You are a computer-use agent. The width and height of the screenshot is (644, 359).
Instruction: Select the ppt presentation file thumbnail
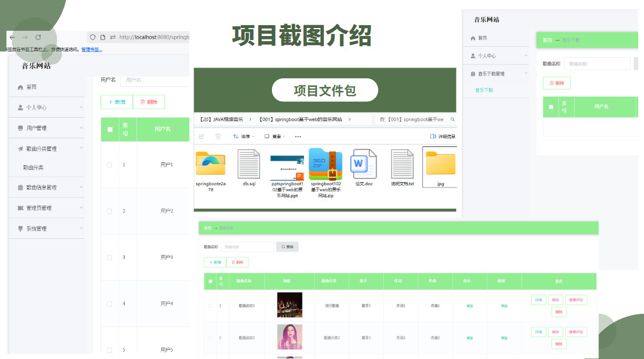pyautogui.click(x=287, y=167)
